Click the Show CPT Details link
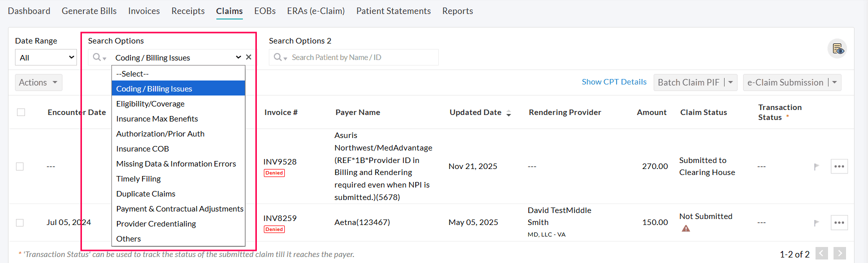 pyautogui.click(x=614, y=82)
